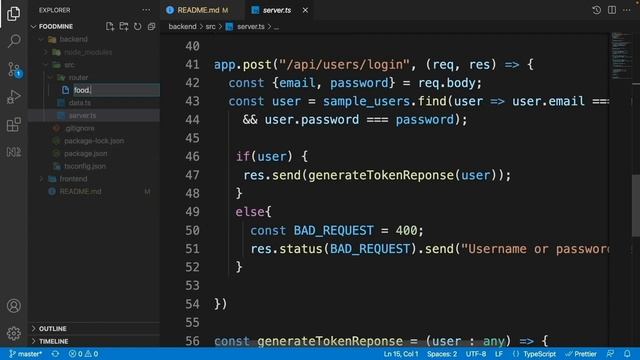This screenshot has width=640, height=360.
Task: Collapse the backend folder
Action: click(x=41, y=39)
